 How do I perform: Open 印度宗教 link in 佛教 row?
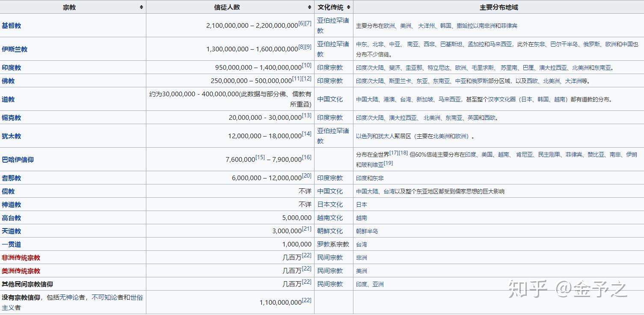point(330,81)
